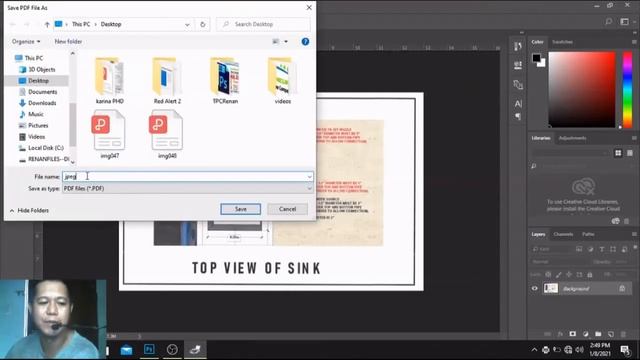The height and width of the screenshot is (360, 640).
Task: Open Photoshop search icon at top right
Action: [609, 22]
